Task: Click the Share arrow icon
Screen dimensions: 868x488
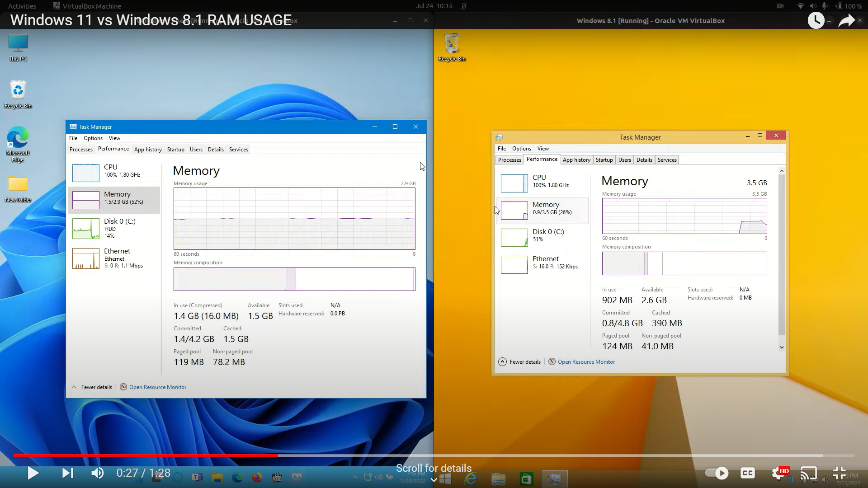Action: pyautogui.click(x=846, y=20)
